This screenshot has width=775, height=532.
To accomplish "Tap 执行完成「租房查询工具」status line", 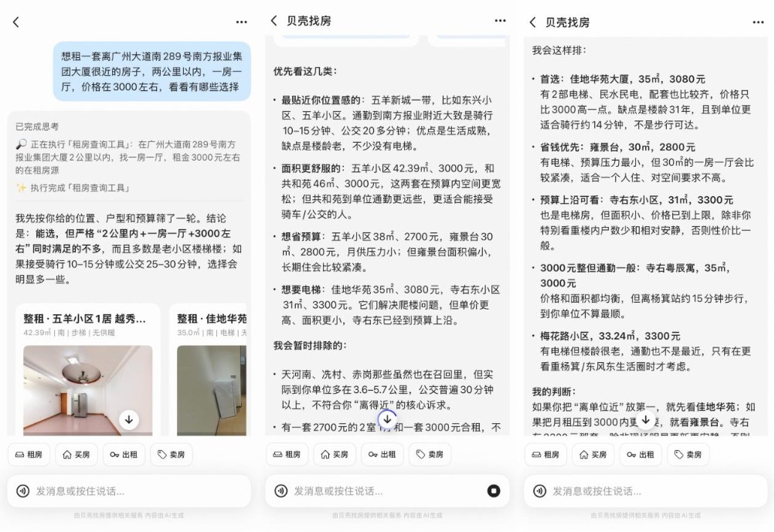I will (x=73, y=188).
